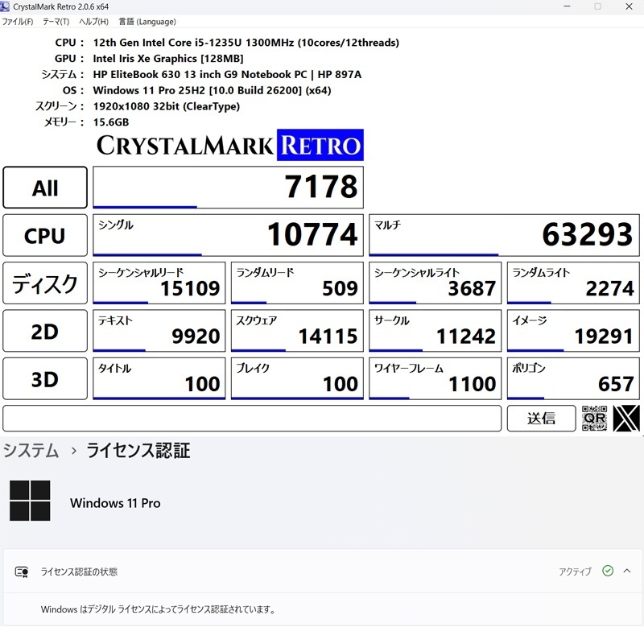The width and height of the screenshot is (644, 644).
Task: Open the QR code icon
Action: coord(594,418)
